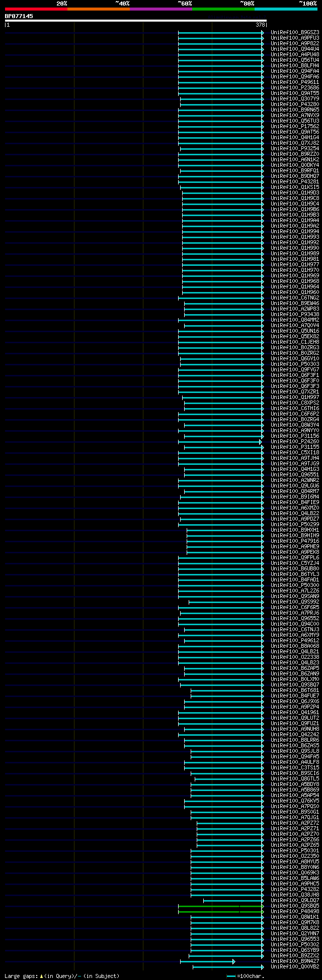Click the white query sequence ruler bar

[135, 21]
